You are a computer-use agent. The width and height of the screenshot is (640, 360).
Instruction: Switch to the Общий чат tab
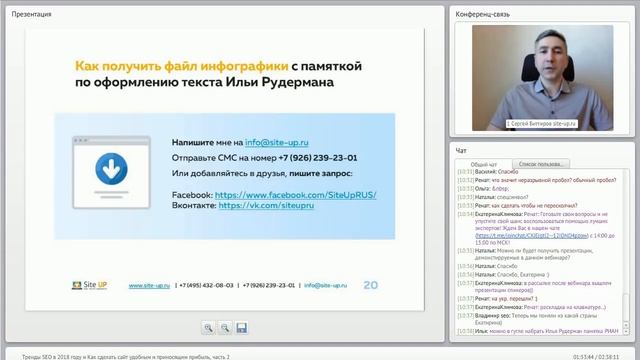click(x=484, y=164)
